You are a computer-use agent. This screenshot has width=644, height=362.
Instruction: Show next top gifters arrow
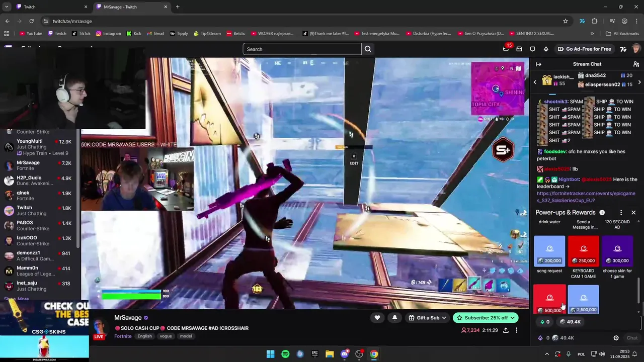639,81
